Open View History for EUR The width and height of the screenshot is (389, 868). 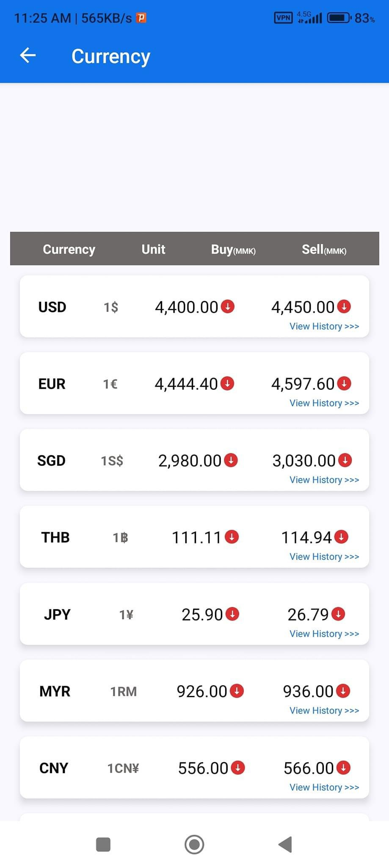(x=324, y=403)
